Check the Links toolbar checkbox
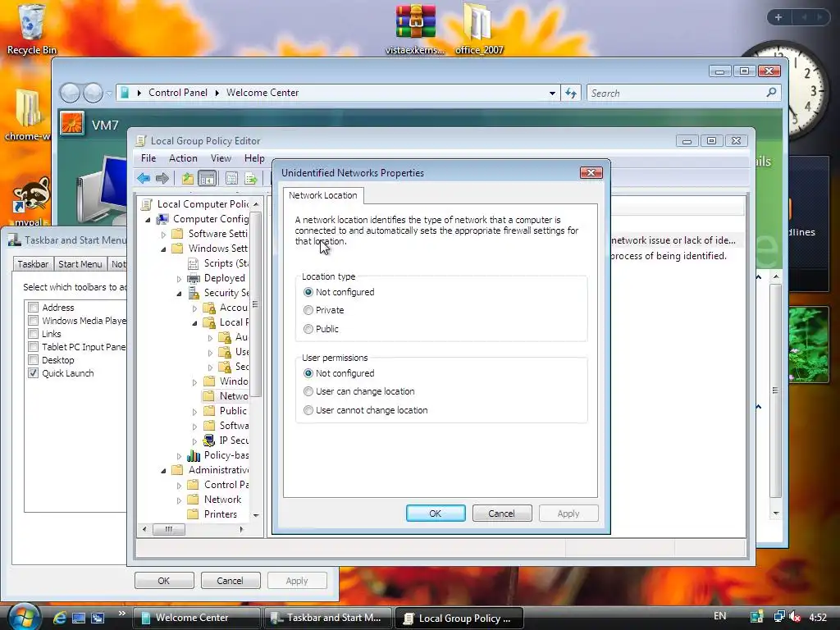 tap(33, 334)
